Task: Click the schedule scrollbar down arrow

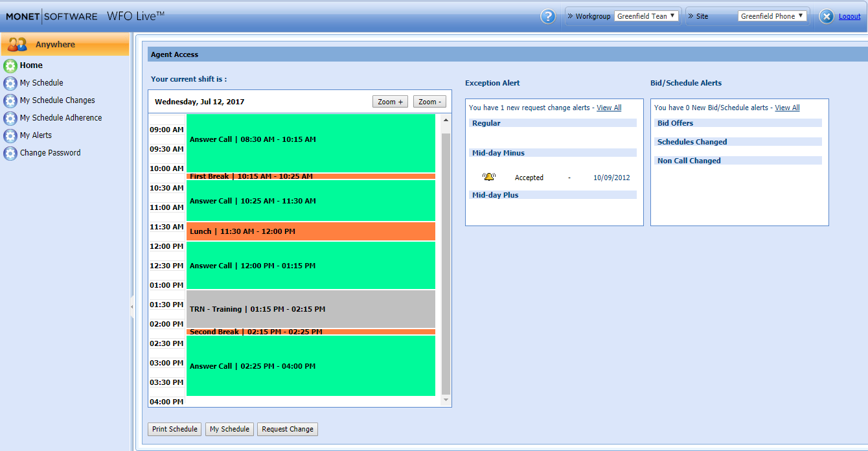Action: [x=445, y=400]
